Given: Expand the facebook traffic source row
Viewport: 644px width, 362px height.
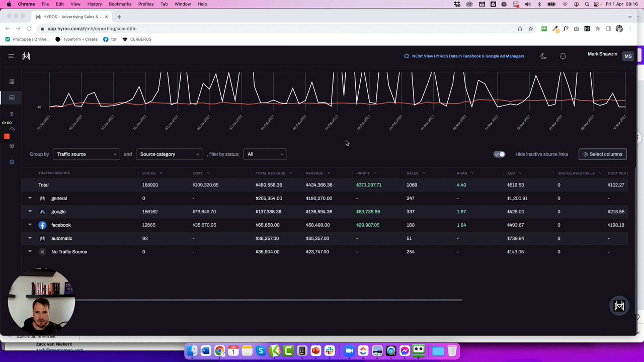Looking at the screenshot, I should click(30, 225).
